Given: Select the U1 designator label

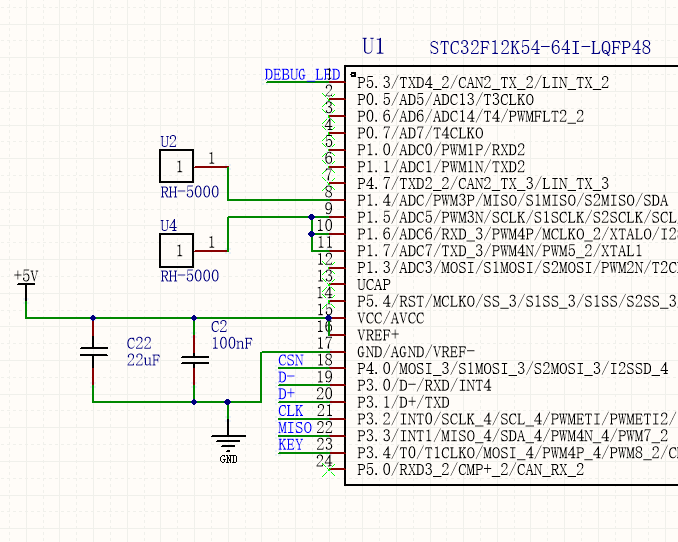Looking at the screenshot, I should tap(373, 46).
